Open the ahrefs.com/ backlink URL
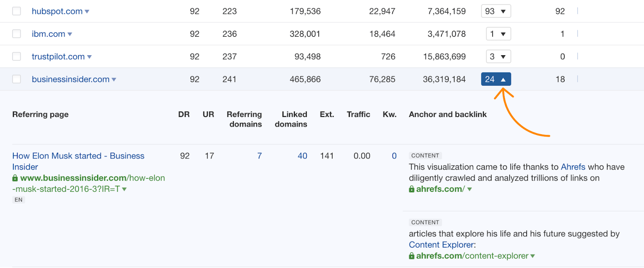This screenshot has width=644, height=268. 440,189
